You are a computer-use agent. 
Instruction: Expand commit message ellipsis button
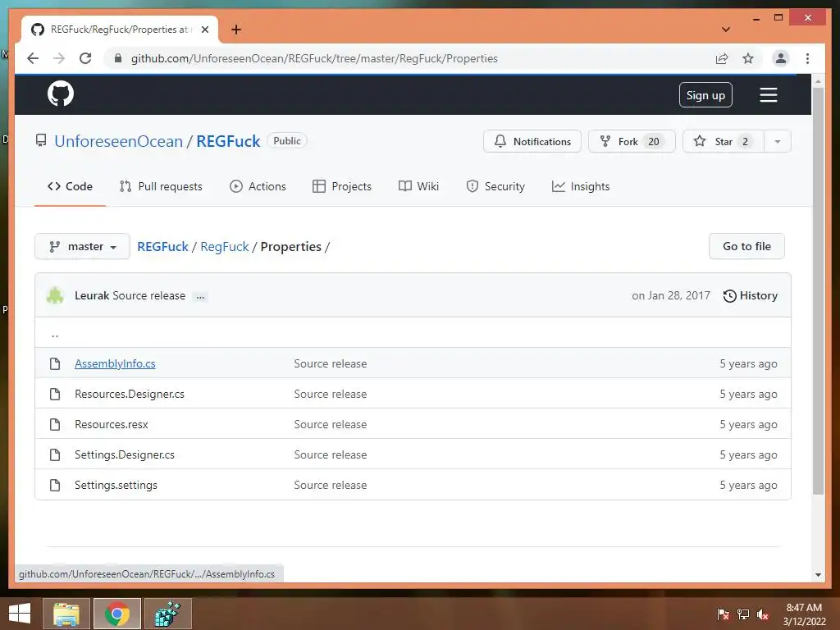point(200,296)
